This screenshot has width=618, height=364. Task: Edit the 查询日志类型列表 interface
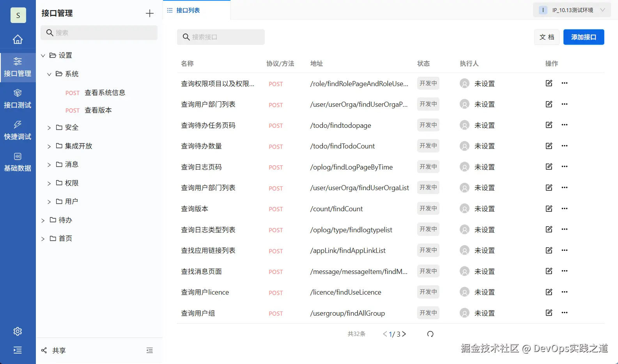(x=549, y=229)
